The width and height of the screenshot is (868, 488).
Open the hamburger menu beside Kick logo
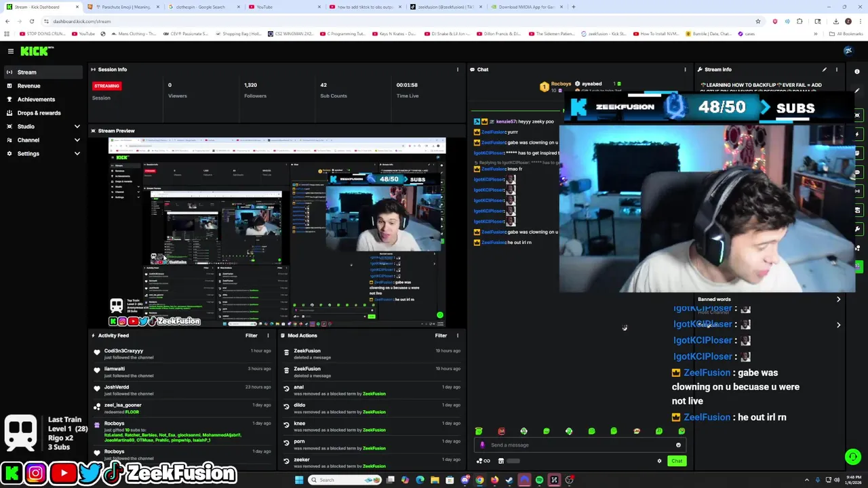click(11, 51)
